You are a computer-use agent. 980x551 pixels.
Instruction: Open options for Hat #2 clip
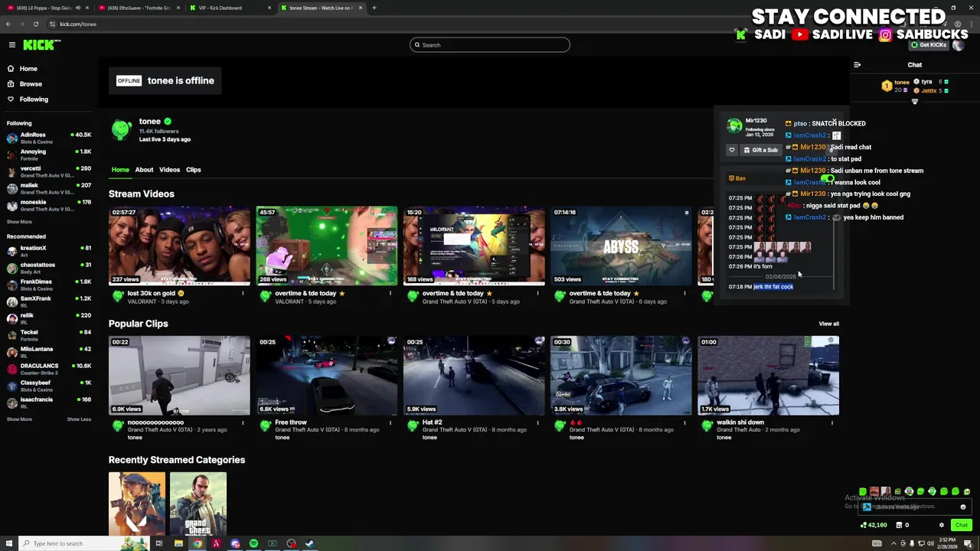click(537, 422)
